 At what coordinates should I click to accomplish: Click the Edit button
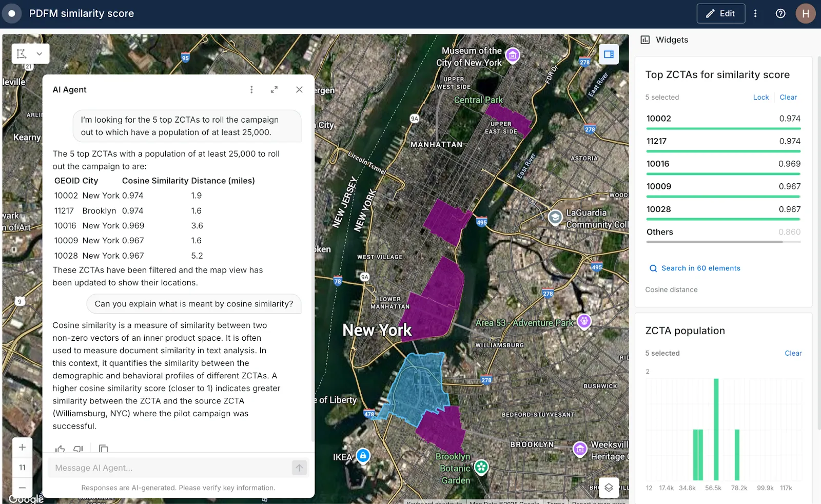(720, 13)
